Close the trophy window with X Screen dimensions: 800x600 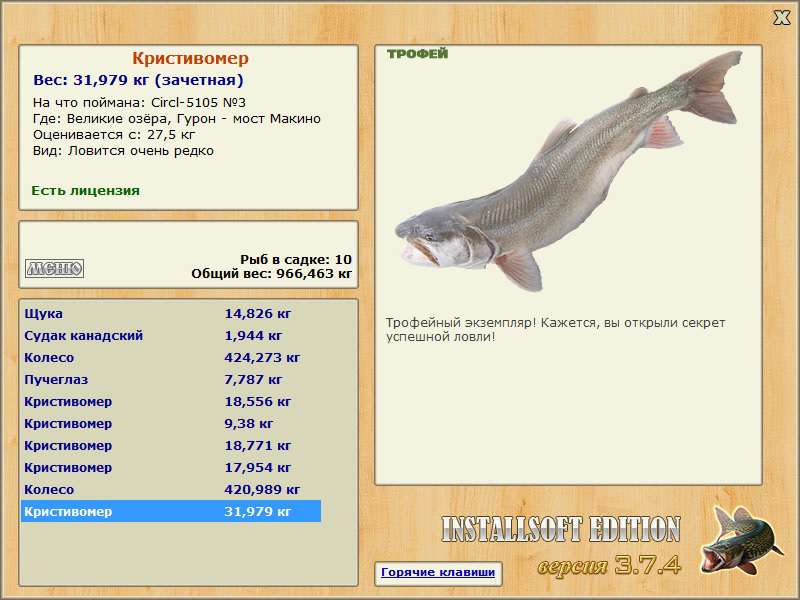point(782,16)
